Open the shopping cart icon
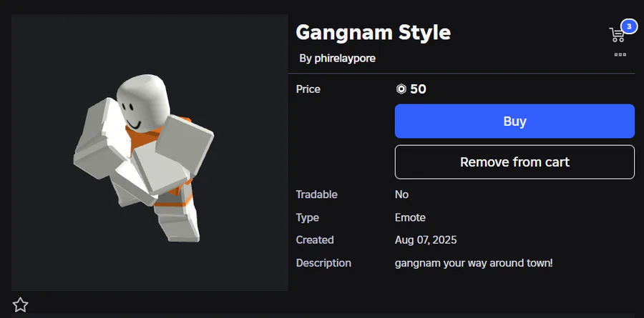Image resolution: width=644 pixels, height=318 pixels. pos(617,35)
